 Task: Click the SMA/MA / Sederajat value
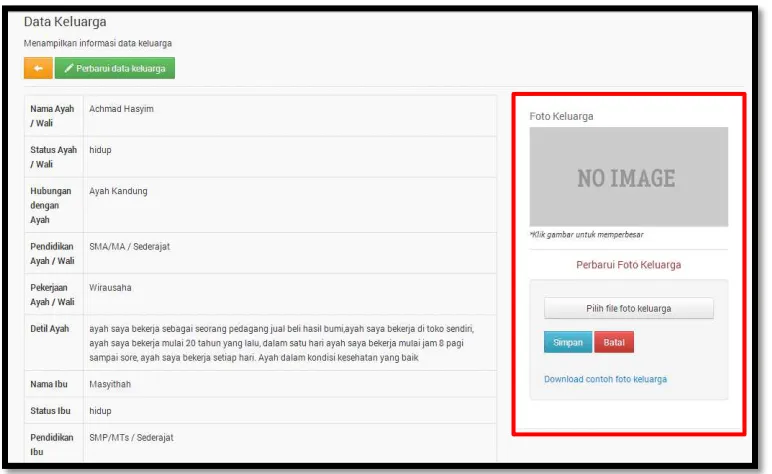click(129, 247)
